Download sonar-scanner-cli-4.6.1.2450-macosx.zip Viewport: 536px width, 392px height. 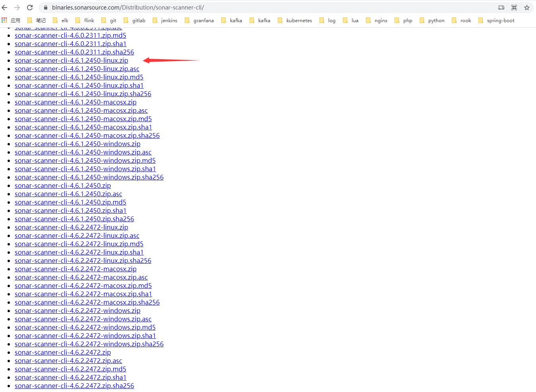click(x=75, y=102)
